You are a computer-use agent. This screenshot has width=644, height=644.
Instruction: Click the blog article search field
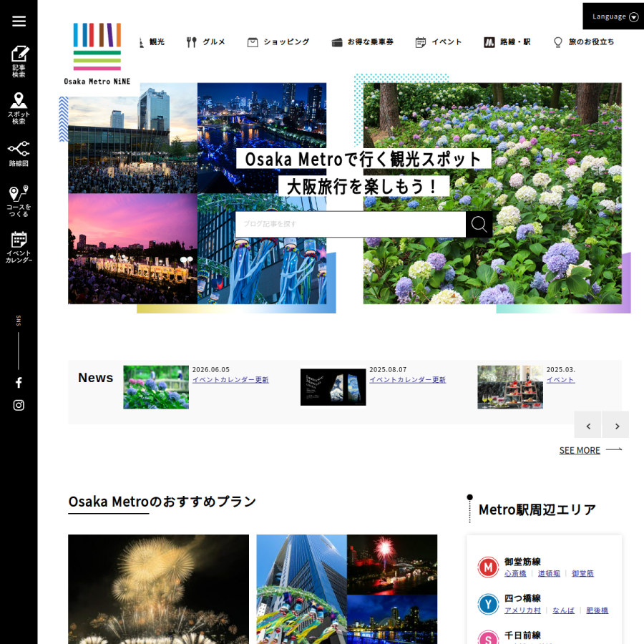(351, 224)
